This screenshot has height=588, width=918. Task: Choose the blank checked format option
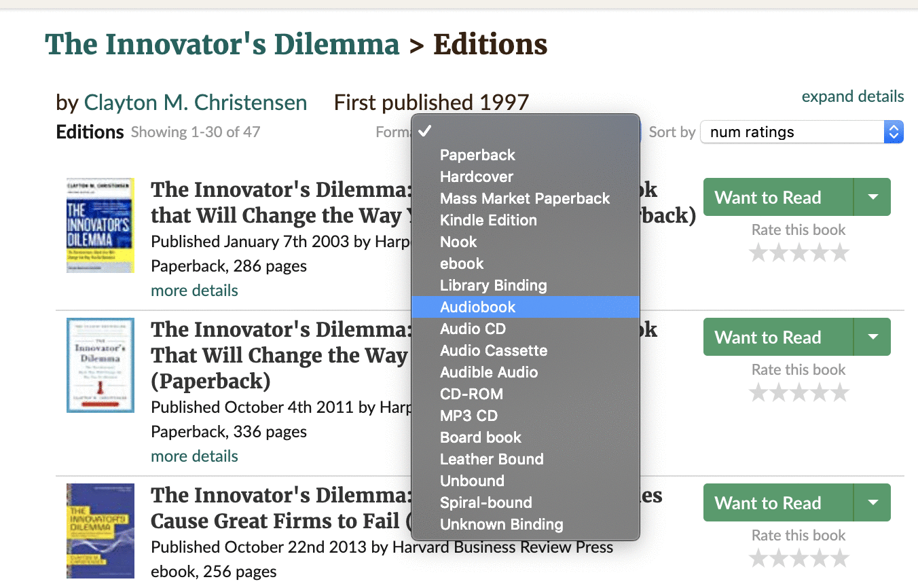click(x=526, y=131)
